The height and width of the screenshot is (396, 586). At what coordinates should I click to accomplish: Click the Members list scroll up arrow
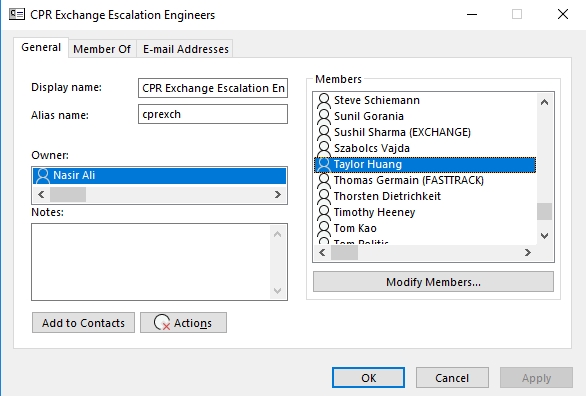click(545, 102)
